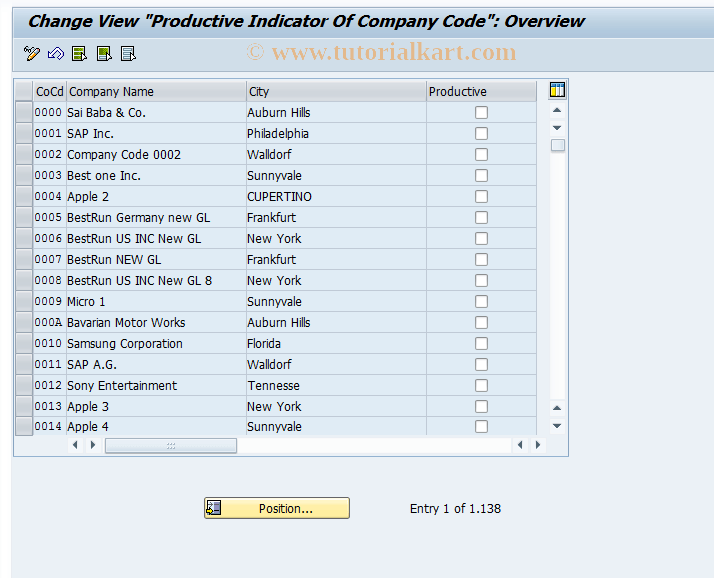Check Productive for SAP Inc.
The height and width of the screenshot is (578, 714).
(481, 133)
